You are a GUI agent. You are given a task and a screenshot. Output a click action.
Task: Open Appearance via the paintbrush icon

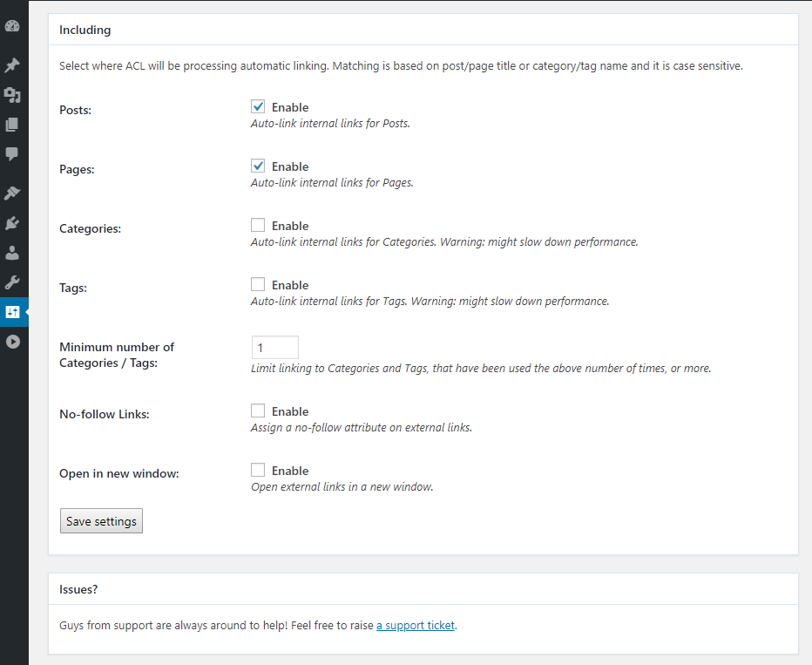click(12, 193)
